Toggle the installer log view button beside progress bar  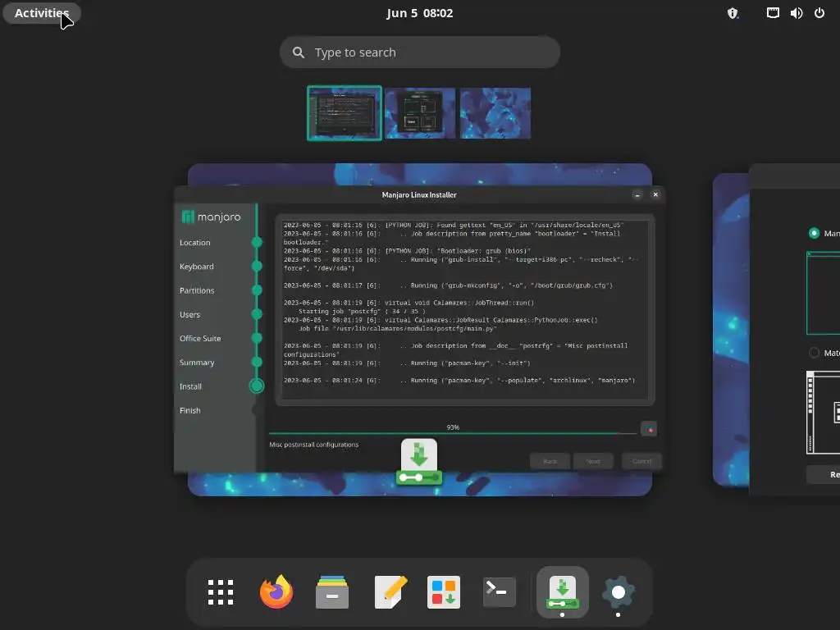point(649,428)
